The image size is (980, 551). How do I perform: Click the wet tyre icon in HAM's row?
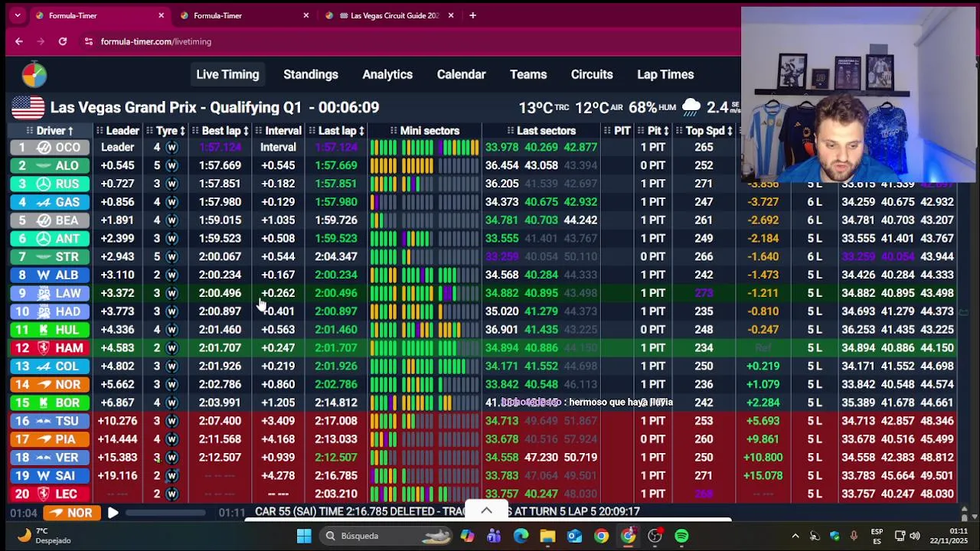click(x=171, y=347)
